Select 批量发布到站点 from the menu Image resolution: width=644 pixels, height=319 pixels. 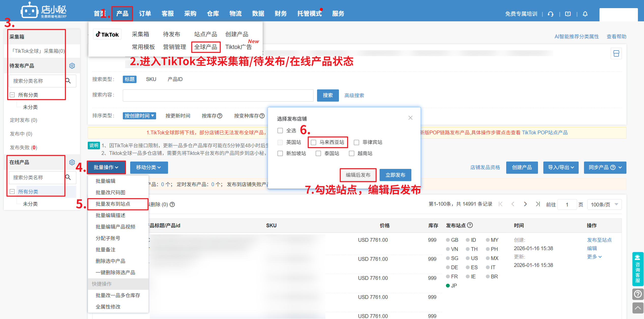pyautogui.click(x=113, y=204)
